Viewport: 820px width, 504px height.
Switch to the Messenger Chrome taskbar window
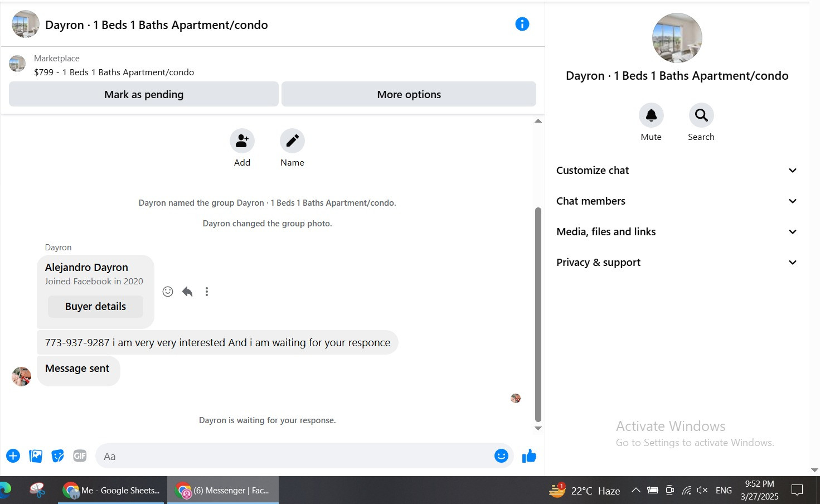click(223, 491)
